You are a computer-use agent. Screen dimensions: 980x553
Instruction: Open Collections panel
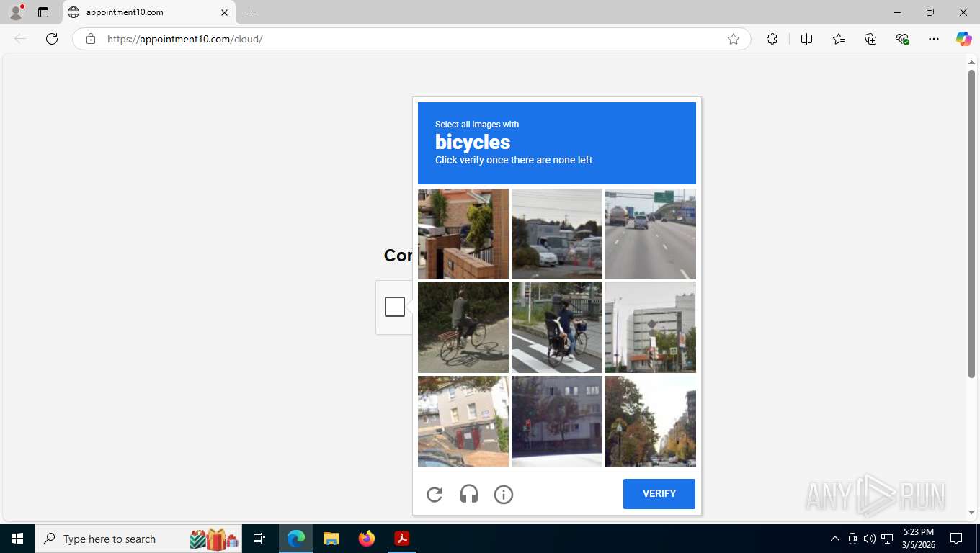[x=870, y=39]
